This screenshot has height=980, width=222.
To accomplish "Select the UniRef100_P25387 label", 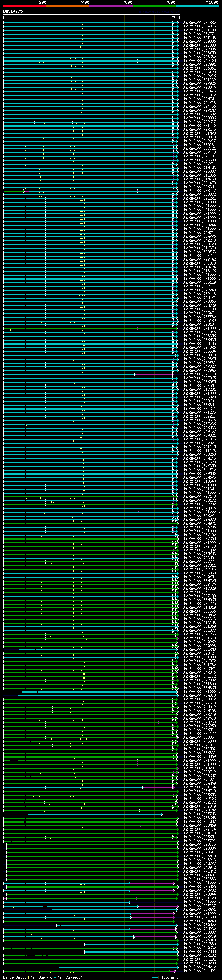I will point(199,172).
